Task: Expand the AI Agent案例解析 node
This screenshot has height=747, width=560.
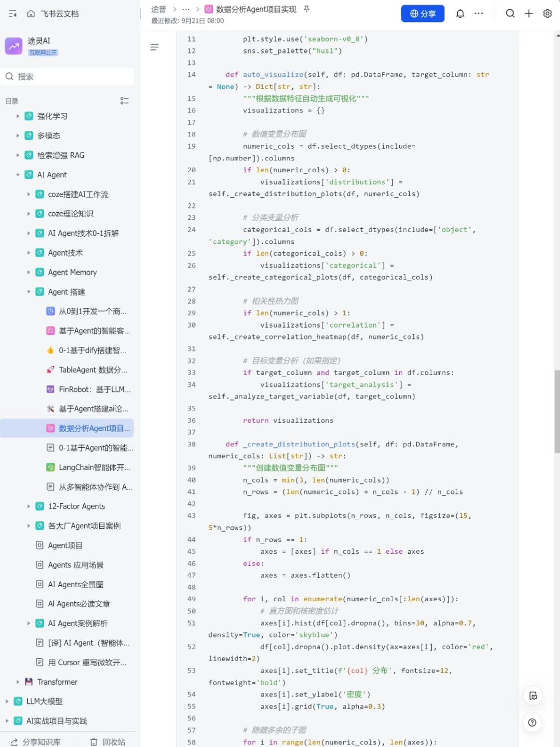Action: click(28, 623)
